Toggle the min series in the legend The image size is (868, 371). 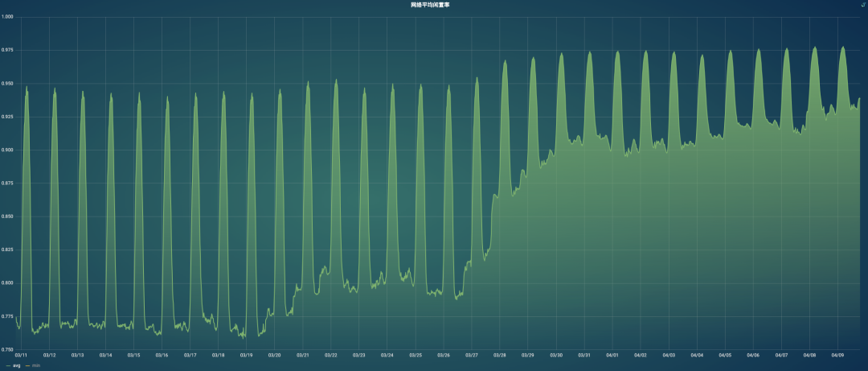[x=36, y=365]
